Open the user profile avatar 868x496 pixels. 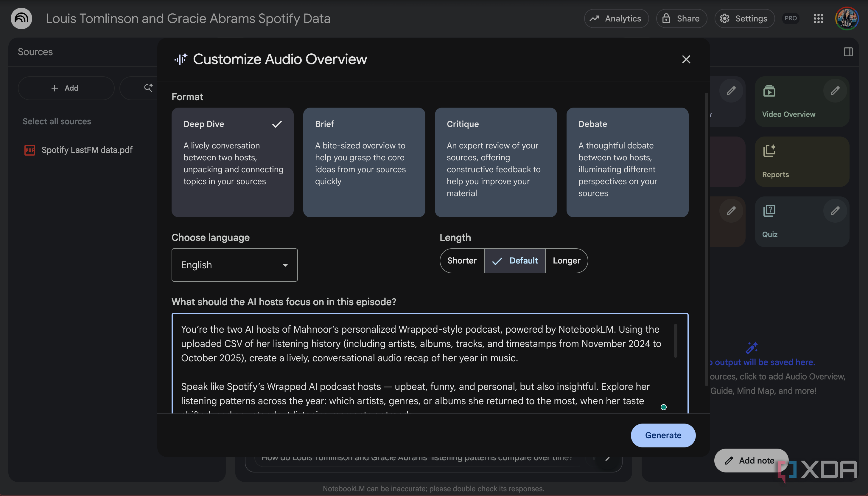[847, 18]
